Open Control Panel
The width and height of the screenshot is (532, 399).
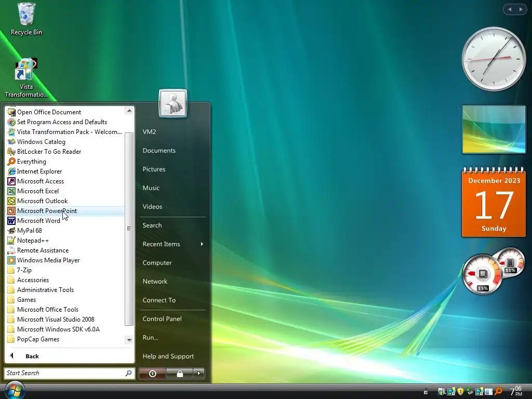click(x=172, y=318)
